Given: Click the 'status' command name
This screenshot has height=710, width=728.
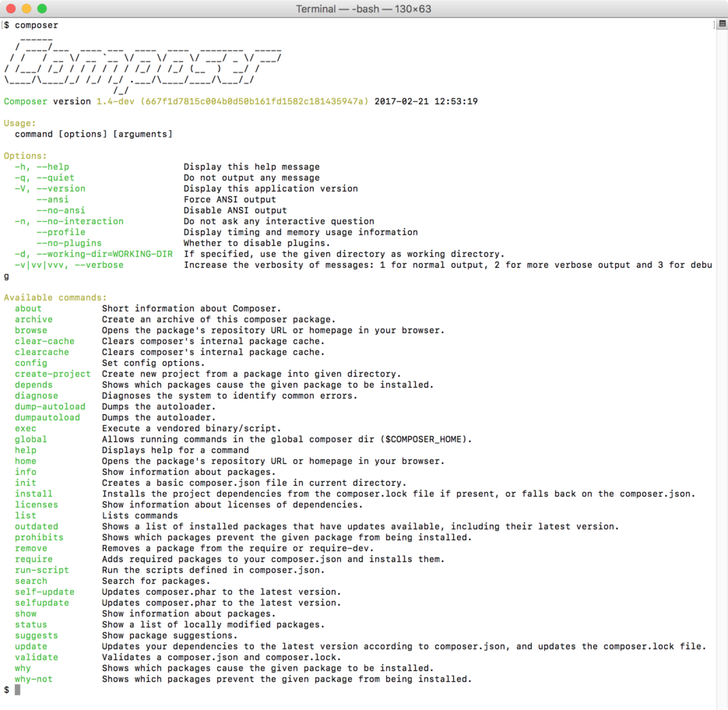Looking at the screenshot, I should [31, 625].
